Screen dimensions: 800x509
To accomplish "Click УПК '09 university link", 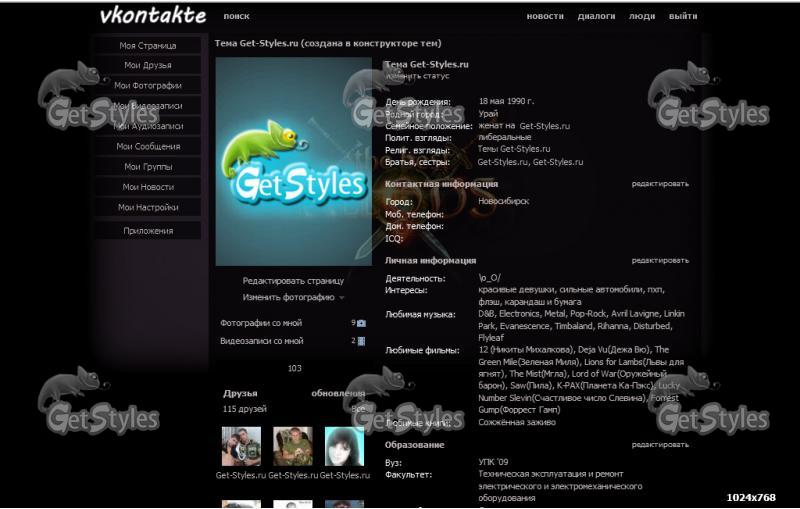I will (493, 462).
